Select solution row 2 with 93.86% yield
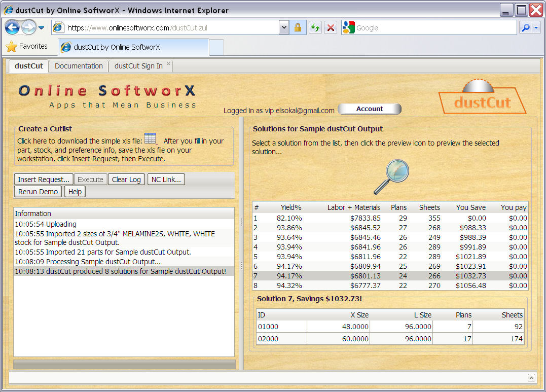This screenshot has height=392, width=546. [390, 228]
